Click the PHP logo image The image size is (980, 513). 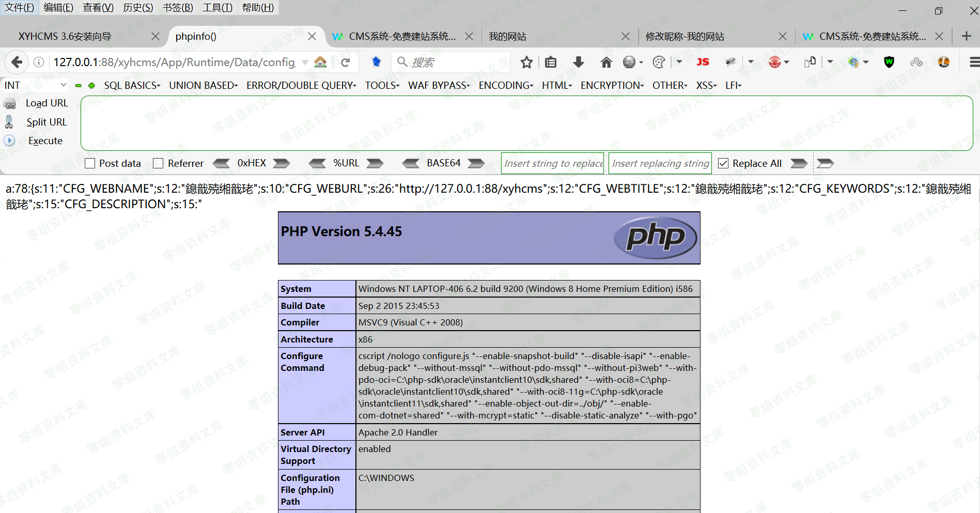tap(656, 238)
